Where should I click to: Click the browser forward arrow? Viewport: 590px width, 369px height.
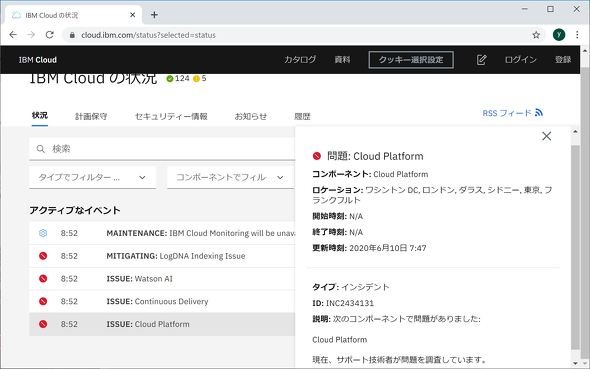click(x=31, y=35)
